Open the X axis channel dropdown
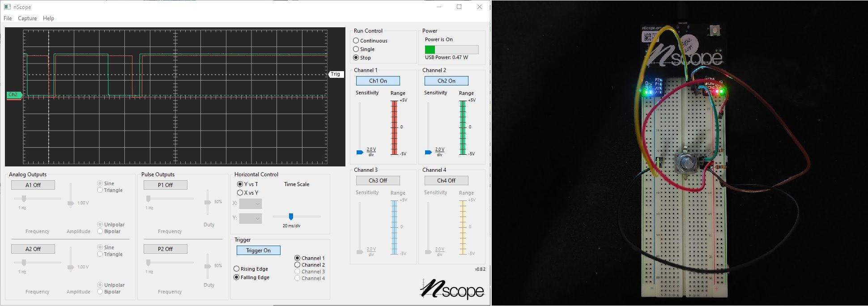The height and width of the screenshot is (306, 868). [251, 204]
